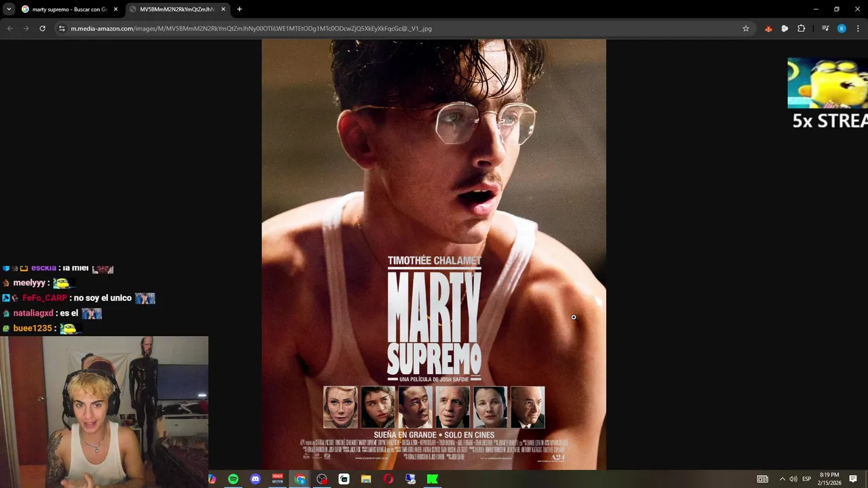Close the "marty supremo" Google search tab
This screenshot has height=488, width=868.
(x=115, y=9)
